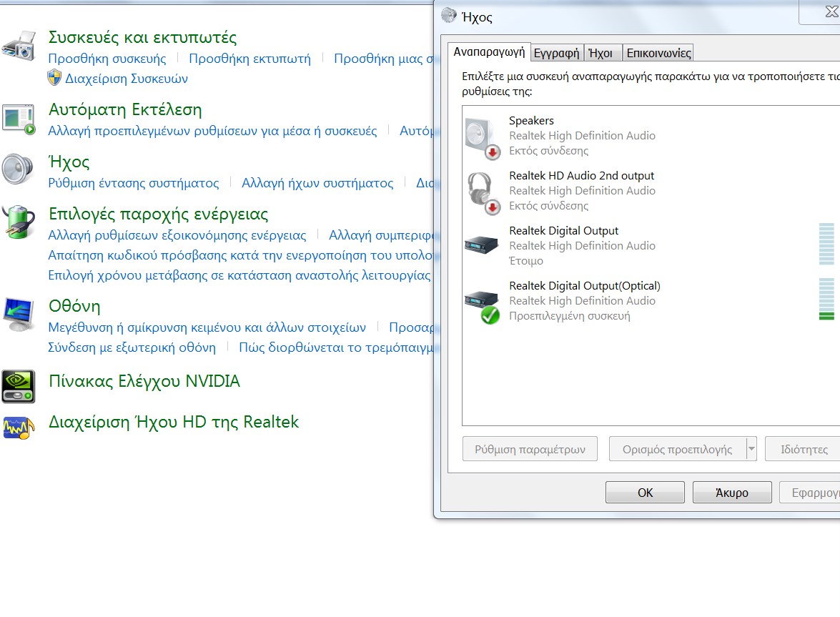Open the Συσκευές και εκτυπωτές heading

pos(142,37)
